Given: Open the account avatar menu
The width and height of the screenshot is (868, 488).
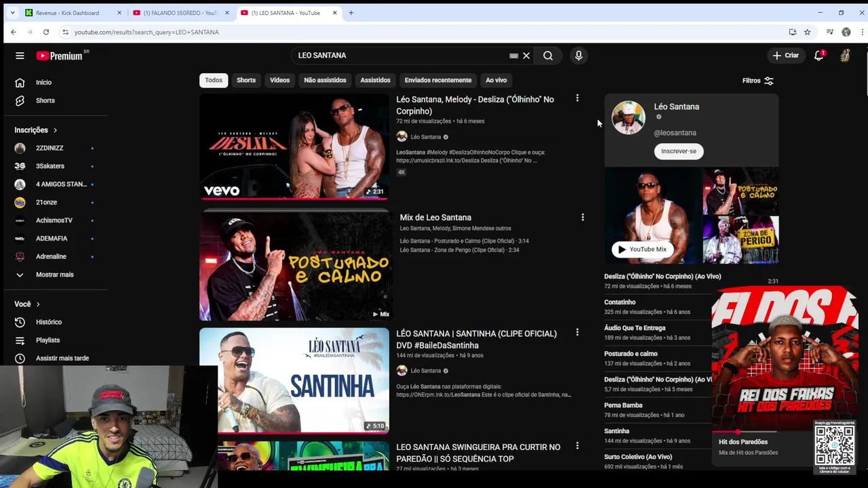Looking at the screenshot, I should click(x=845, y=56).
